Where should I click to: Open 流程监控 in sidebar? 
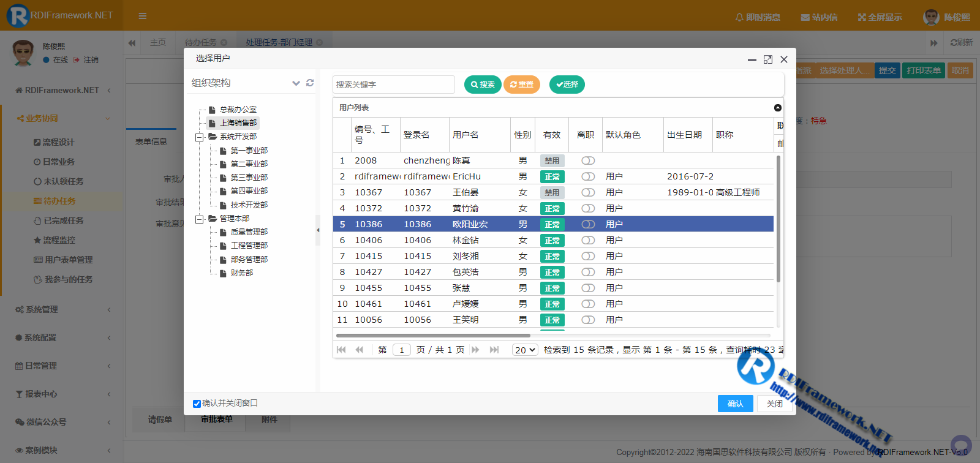[54, 240]
